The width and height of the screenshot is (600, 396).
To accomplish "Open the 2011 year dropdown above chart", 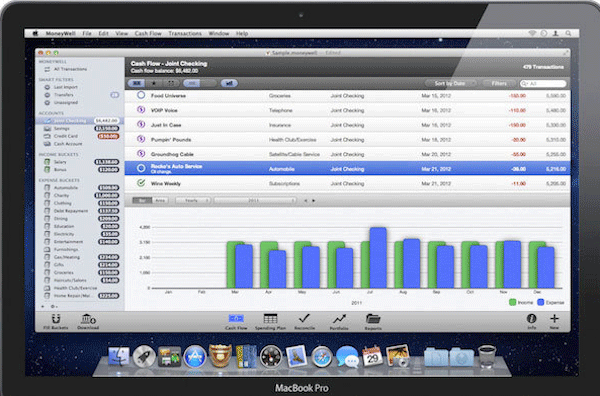I will click(255, 200).
